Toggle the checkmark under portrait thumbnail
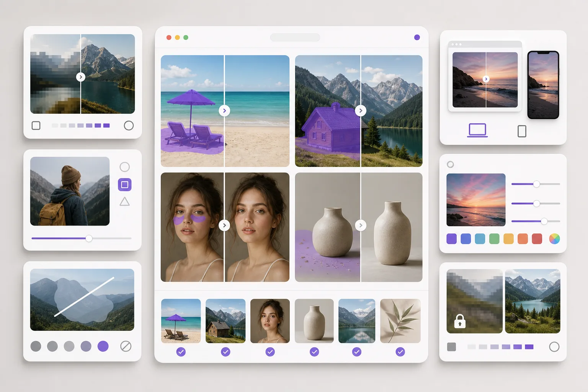 point(270,352)
